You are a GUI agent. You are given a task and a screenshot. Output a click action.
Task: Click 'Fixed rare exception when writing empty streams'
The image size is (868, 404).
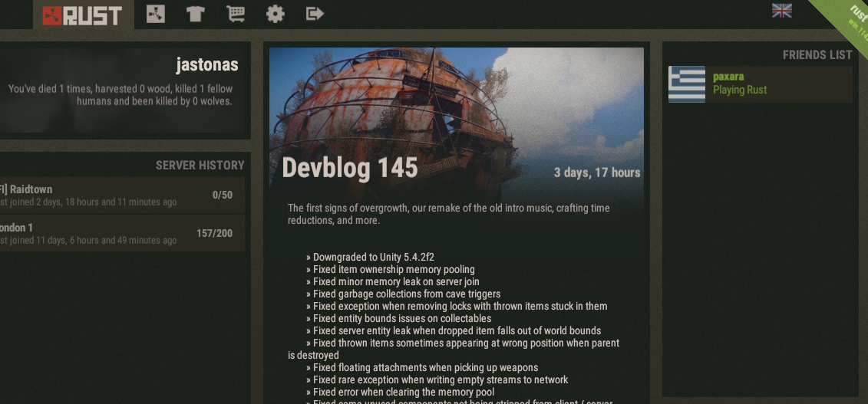pyautogui.click(x=437, y=379)
